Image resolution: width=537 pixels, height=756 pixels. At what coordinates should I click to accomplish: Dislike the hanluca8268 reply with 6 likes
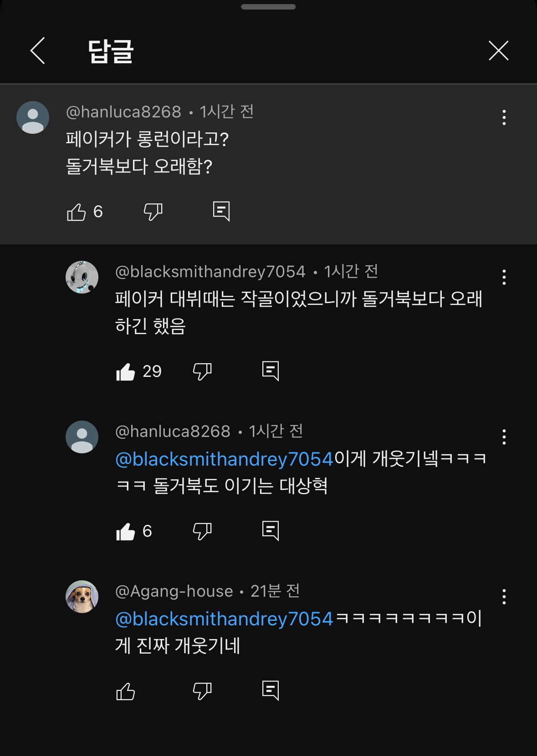click(202, 532)
